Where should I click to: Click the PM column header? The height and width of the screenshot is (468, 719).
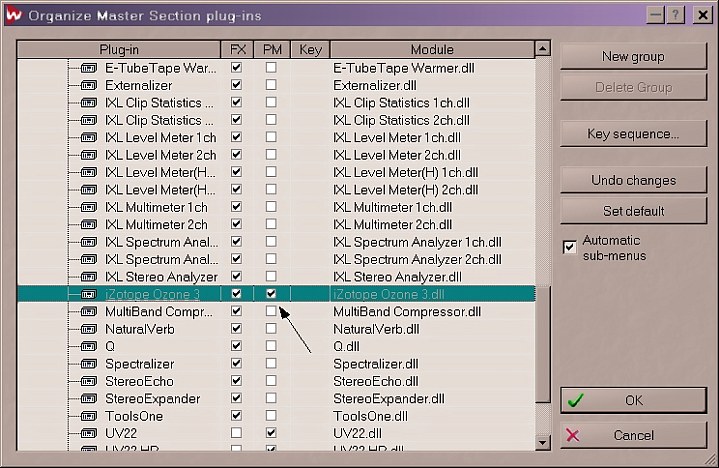[272, 50]
